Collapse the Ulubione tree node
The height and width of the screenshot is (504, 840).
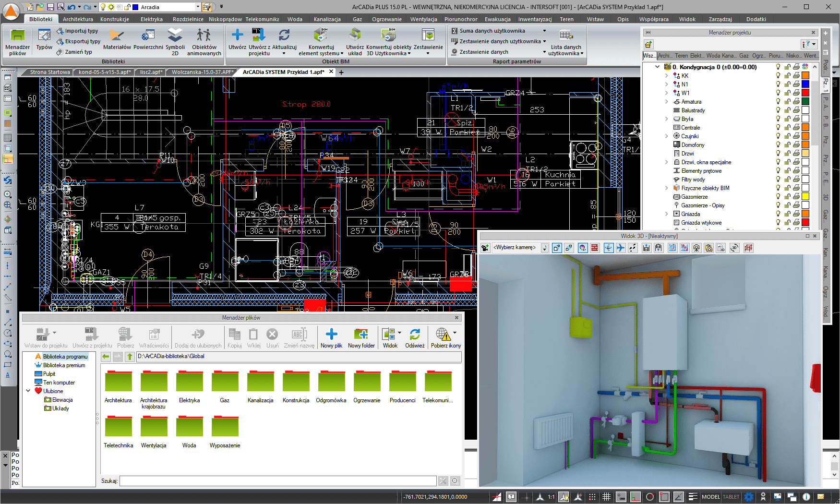(28, 391)
